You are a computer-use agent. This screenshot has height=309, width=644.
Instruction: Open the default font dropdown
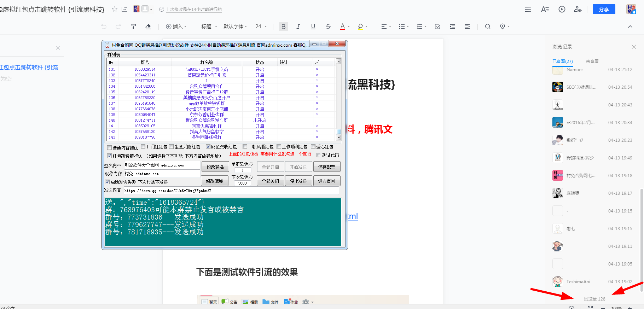tap(235, 27)
